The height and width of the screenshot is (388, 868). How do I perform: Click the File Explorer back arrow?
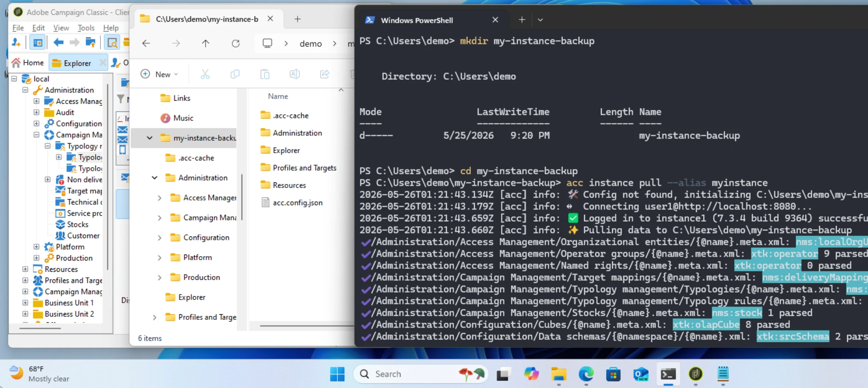click(146, 43)
